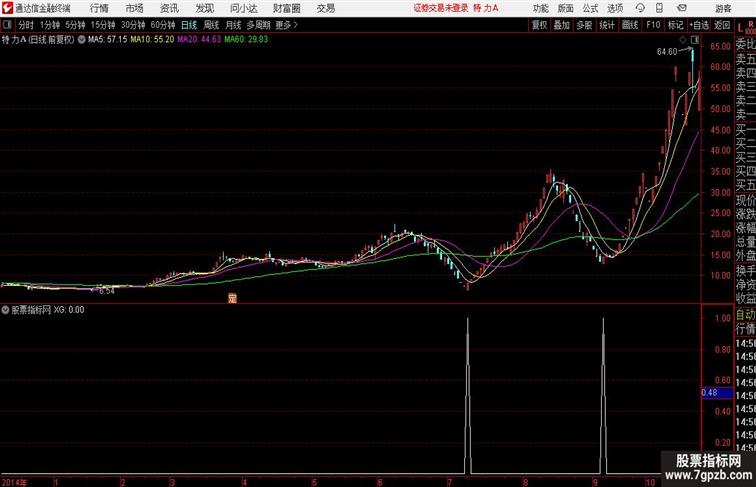Viewport: 756px width, 487px height.
Task: Click the 2014年 timeline label
Action: point(14,482)
